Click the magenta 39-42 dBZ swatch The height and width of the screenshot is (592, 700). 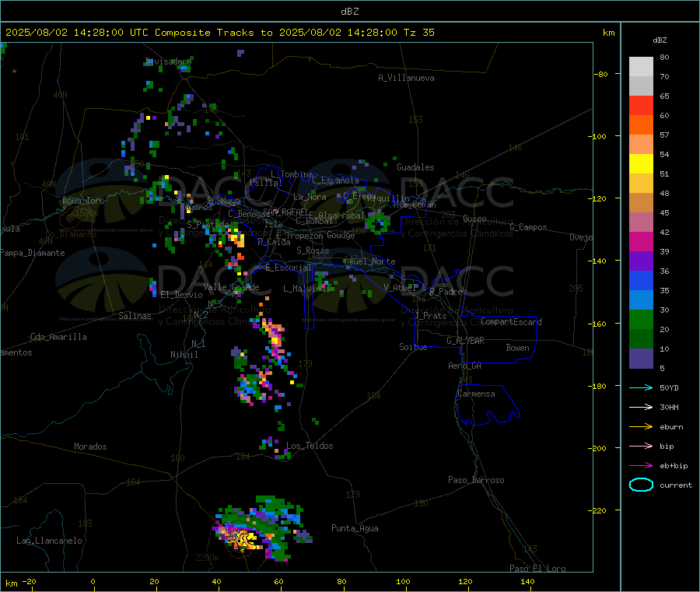(x=641, y=241)
